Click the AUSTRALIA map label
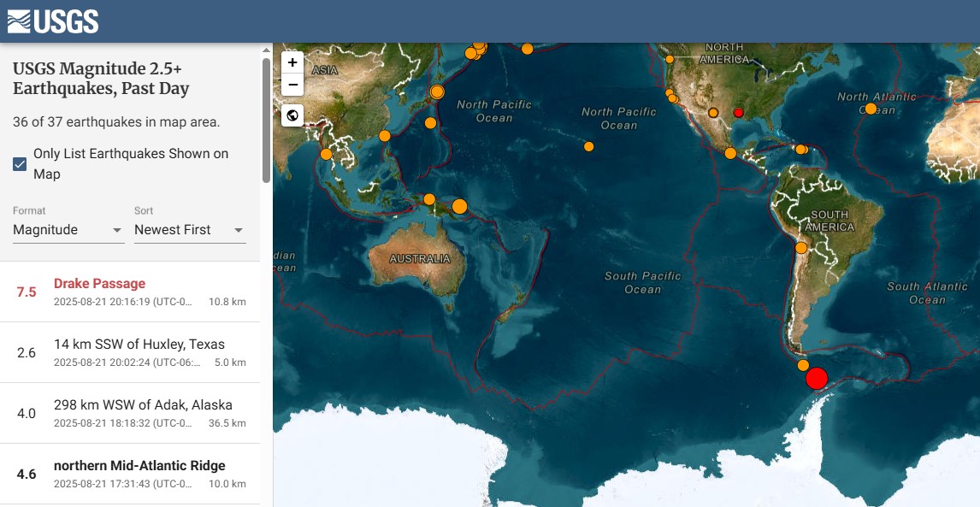Screen dimensions: 980x507 click(x=419, y=259)
